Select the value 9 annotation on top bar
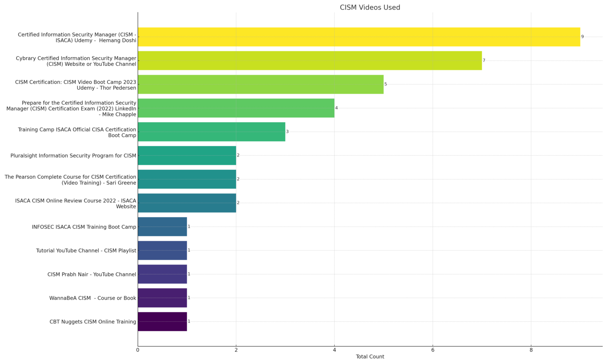The width and height of the screenshot is (607, 364). (582, 37)
